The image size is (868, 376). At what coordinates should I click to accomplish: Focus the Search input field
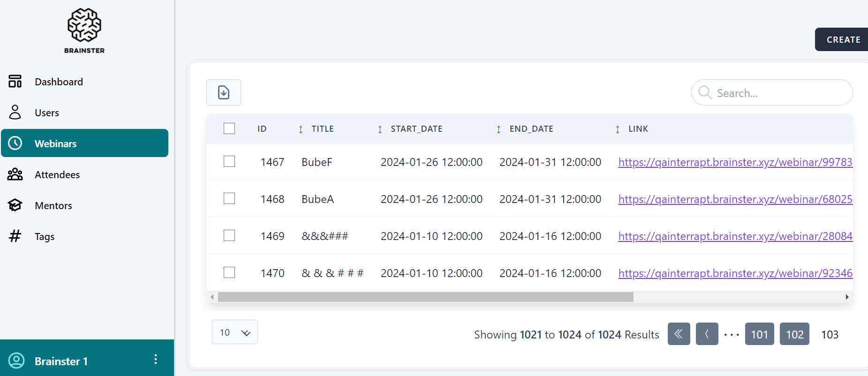pos(778,93)
